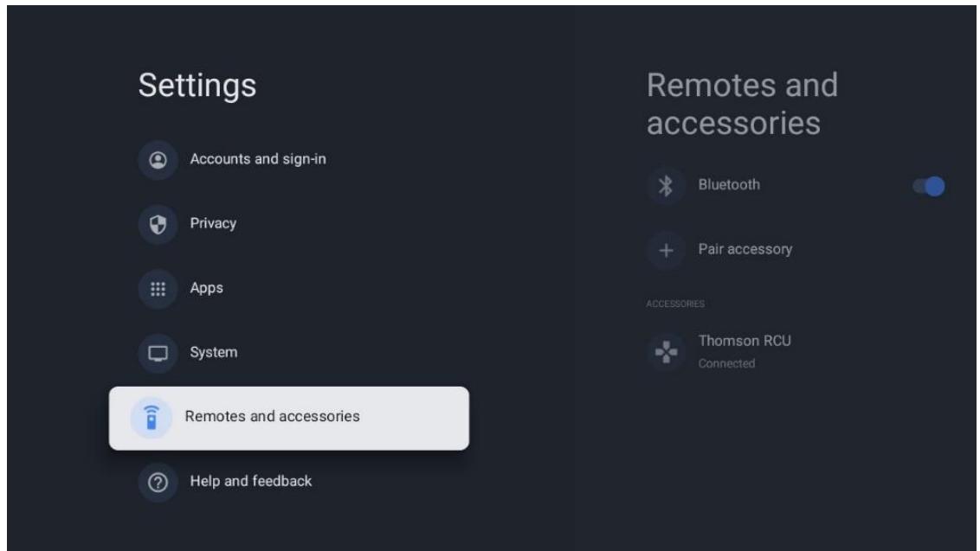Click the highlighted remote control icon
Viewport: 980px width, 551px height.
click(152, 417)
